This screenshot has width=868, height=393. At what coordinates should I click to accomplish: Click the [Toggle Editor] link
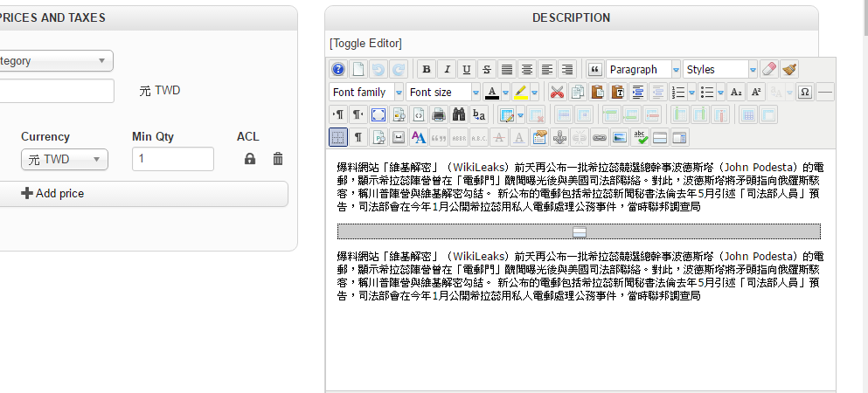pos(365,43)
